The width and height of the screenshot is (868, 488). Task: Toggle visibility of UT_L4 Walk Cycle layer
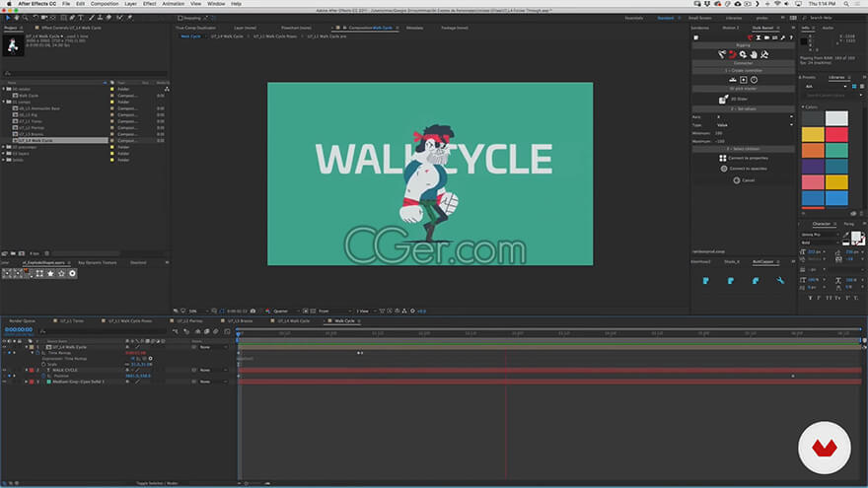pos(4,347)
